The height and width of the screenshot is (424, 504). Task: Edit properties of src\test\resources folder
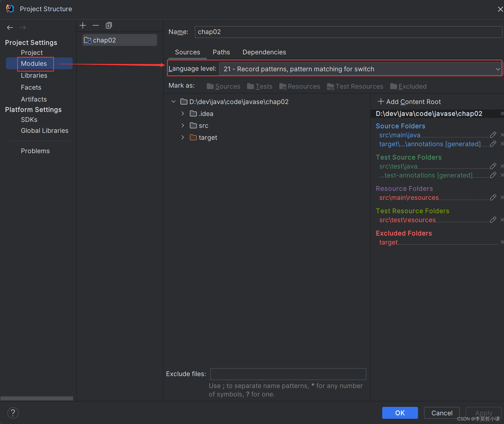[493, 220]
